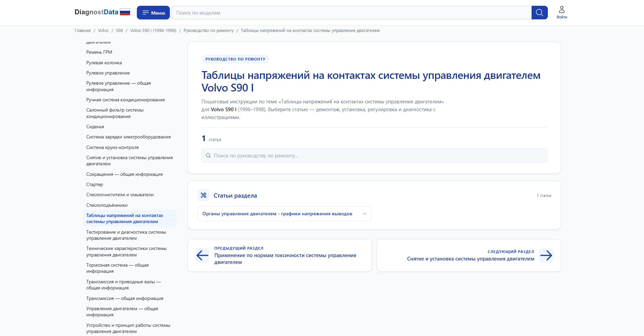Image resolution: width=644 pixels, height=336 pixels.
Task: Open Сиденья in the sidebar
Action: coord(95,127)
